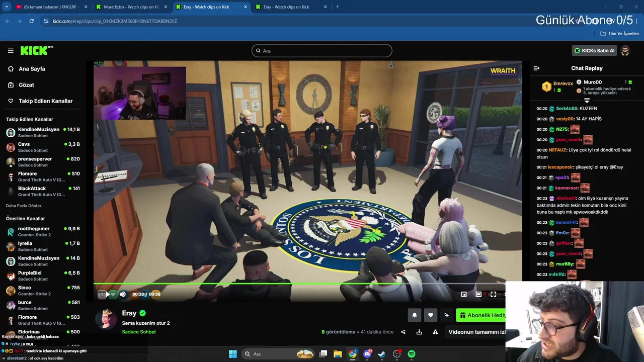Expand the leaderboard arrow under Emrevzx
644x362 pixels.
[x=587, y=101]
